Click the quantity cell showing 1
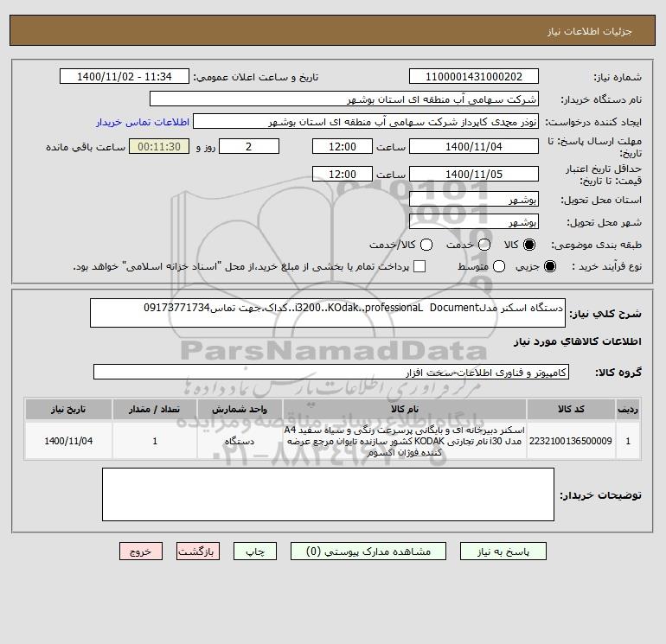Viewport: 666px width, 644px height. tap(155, 441)
